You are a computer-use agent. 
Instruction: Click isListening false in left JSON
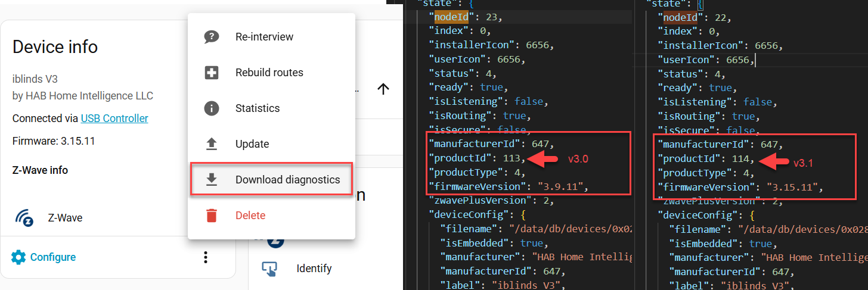click(x=487, y=102)
